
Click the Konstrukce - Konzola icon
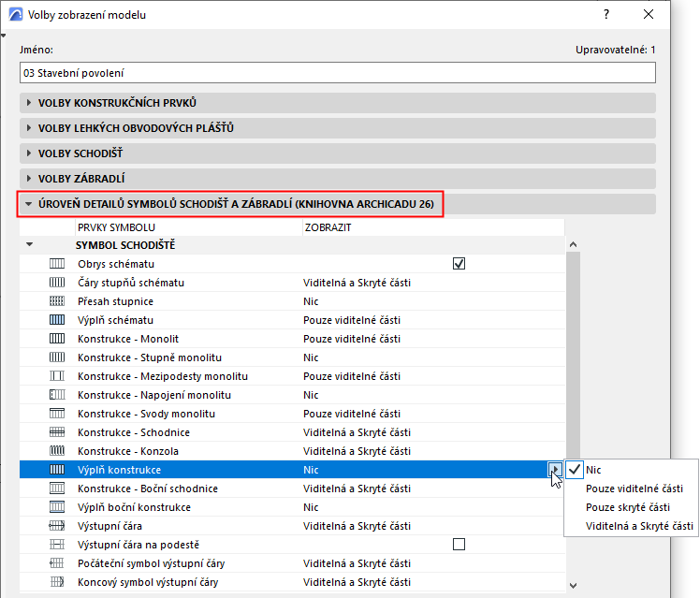57,451
